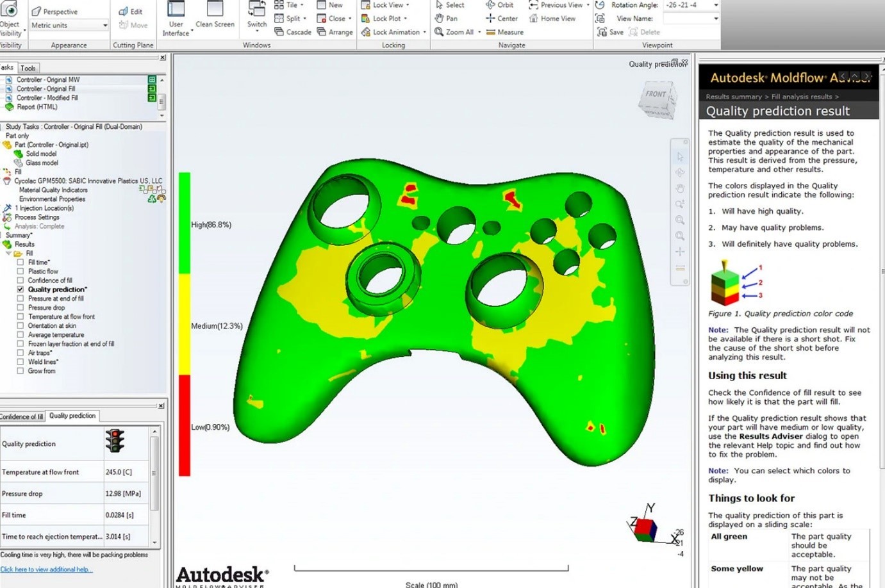Click the Clean Screen icon
Viewport: 885px width, 588px height.
215,9
